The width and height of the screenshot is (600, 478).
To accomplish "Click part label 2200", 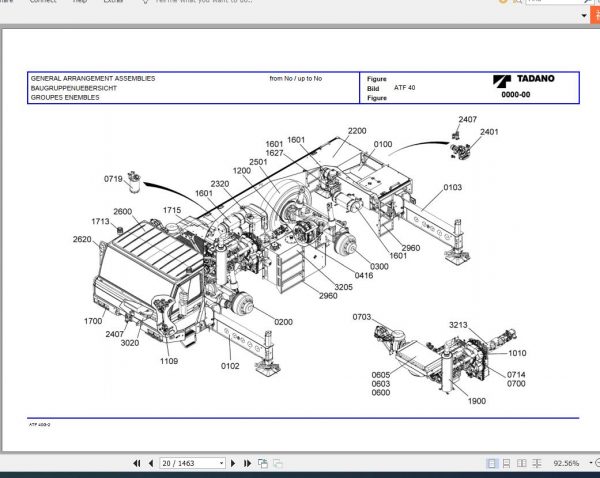I will [x=357, y=131].
